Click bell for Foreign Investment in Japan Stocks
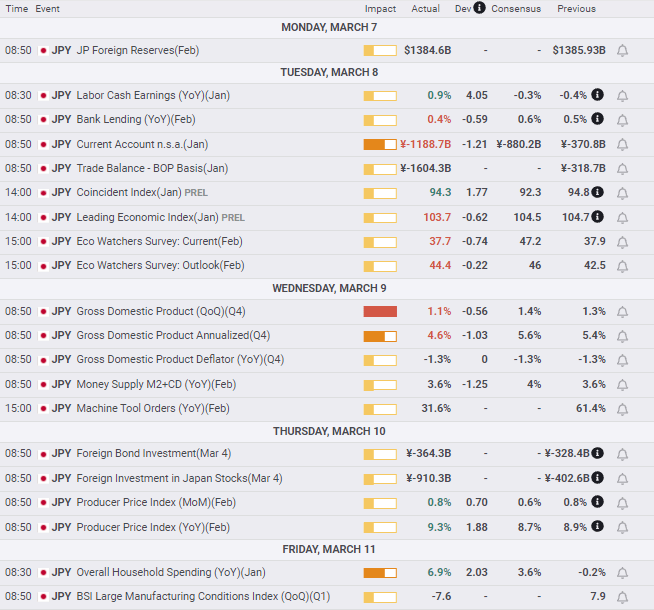Screen dimensions: 654x610 pyautogui.click(x=622, y=479)
